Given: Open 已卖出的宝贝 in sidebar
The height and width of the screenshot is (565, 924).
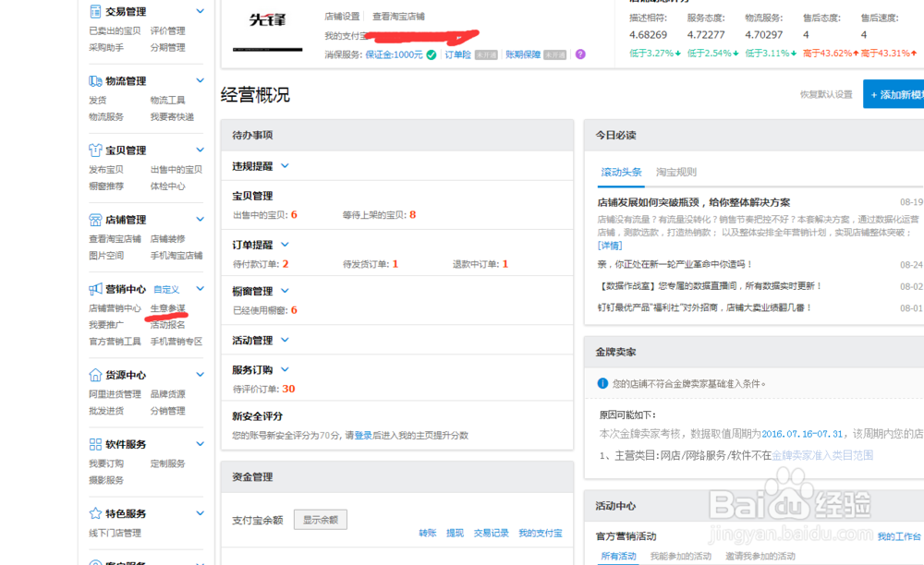Looking at the screenshot, I should (115, 30).
